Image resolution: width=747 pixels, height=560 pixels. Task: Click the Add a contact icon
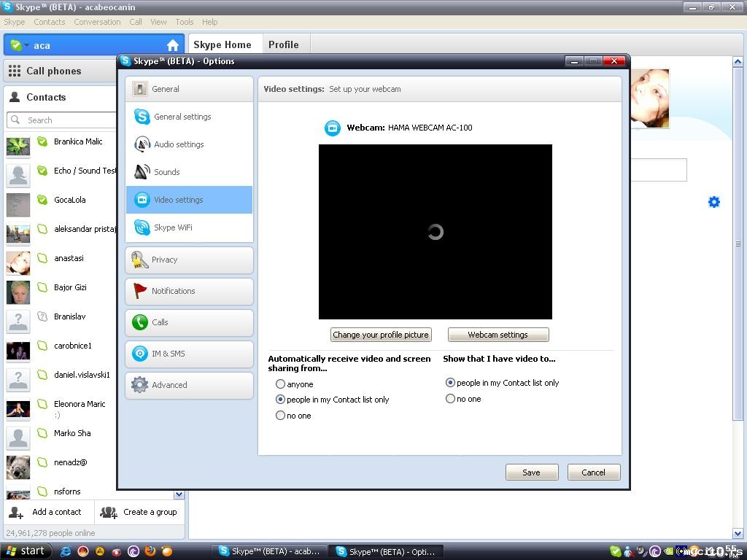(16, 513)
